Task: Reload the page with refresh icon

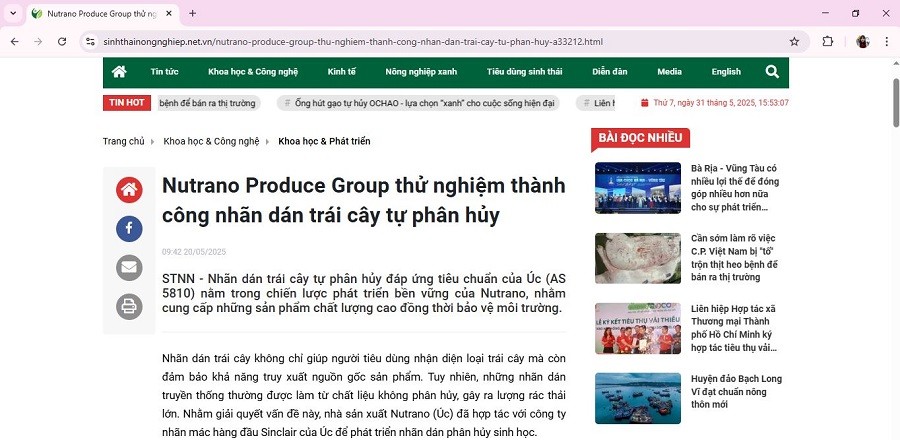Action: 62,41
